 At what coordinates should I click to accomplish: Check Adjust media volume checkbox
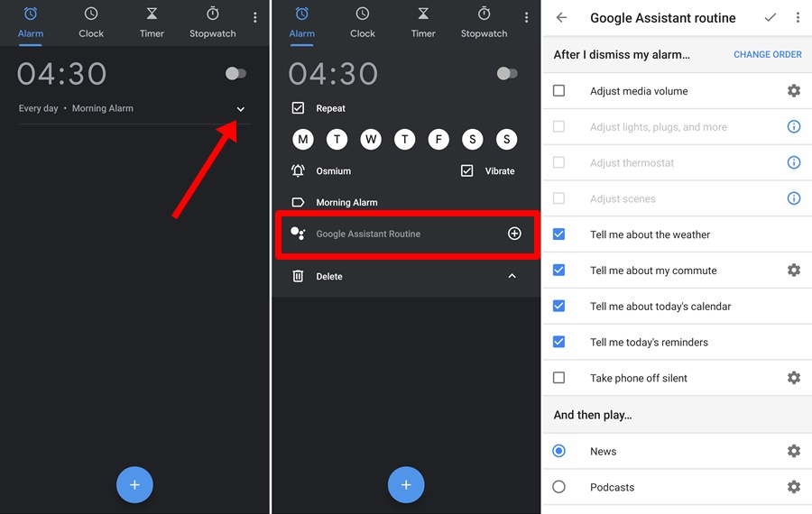pyautogui.click(x=558, y=91)
